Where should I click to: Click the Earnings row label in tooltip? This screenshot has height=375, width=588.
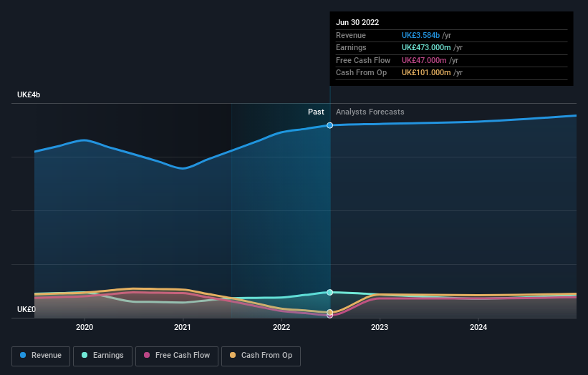pyautogui.click(x=351, y=47)
